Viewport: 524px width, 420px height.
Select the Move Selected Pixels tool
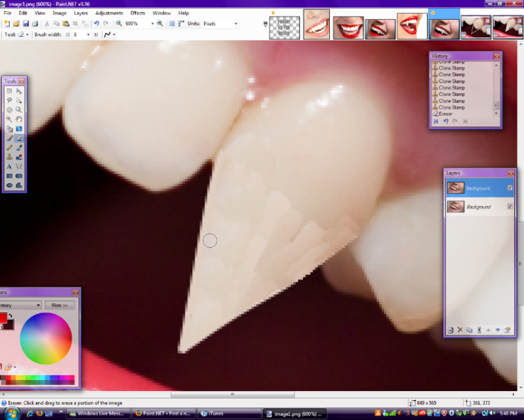pos(19,91)
